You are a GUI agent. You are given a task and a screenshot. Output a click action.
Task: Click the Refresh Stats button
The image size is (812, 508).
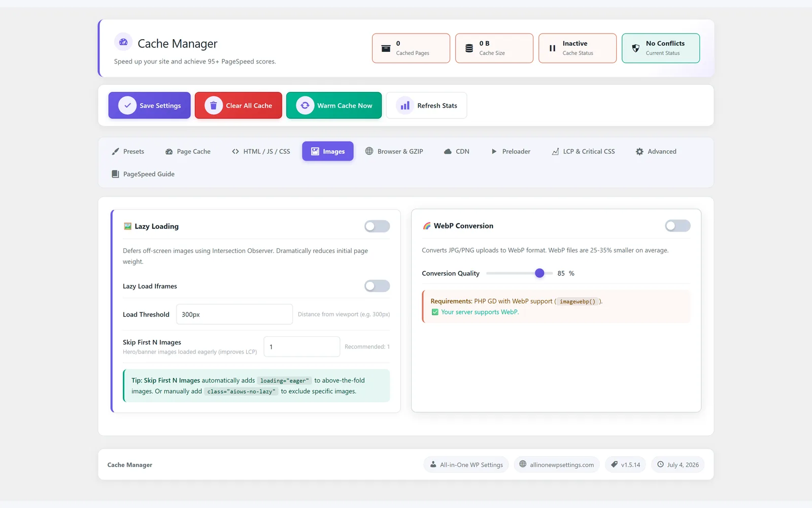tap(426, 106)
